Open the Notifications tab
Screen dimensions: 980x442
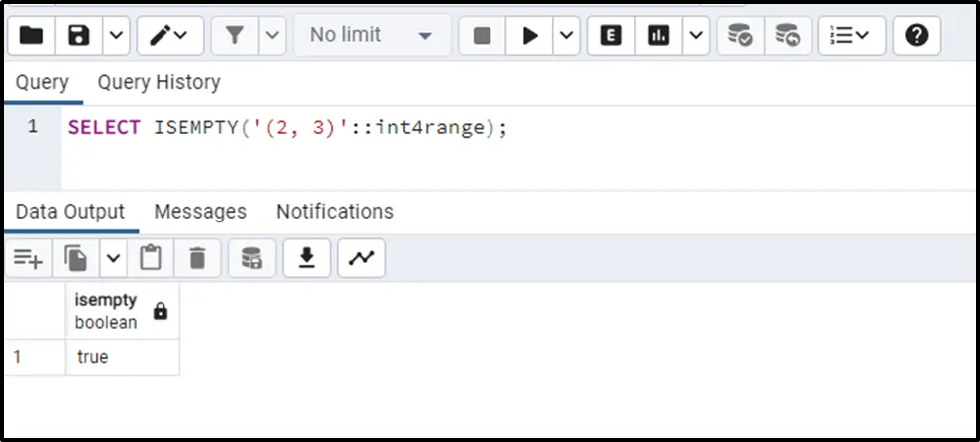334,212
